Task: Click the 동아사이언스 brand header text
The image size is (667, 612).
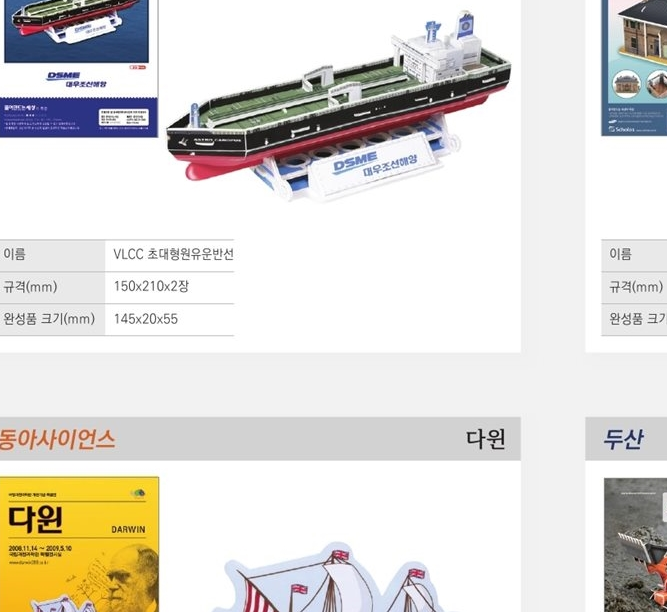Action: click(57, 439)
